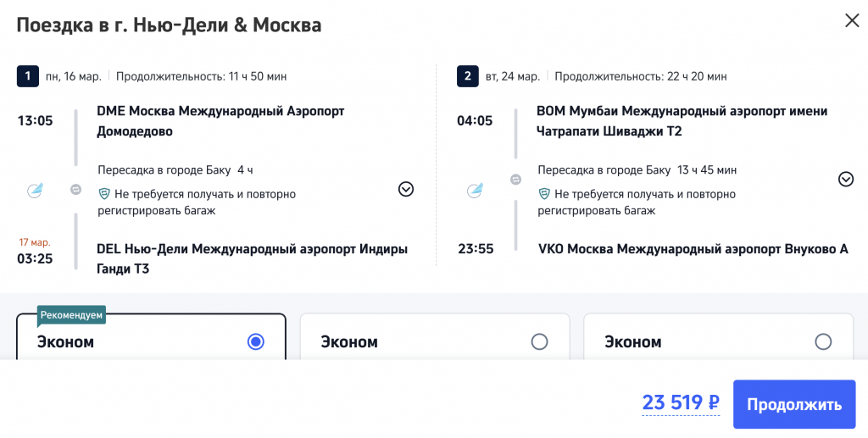Click the segment 1 number badge

coord(27,76)
